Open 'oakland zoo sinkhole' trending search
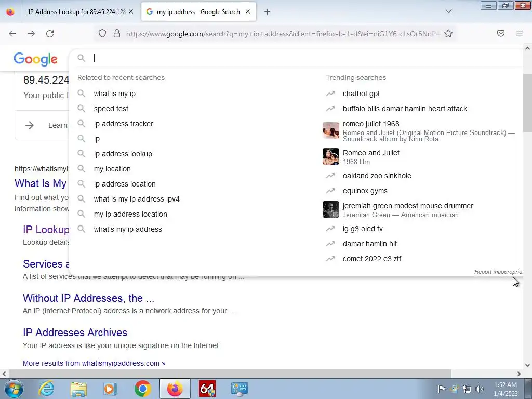 click(377, 176)
